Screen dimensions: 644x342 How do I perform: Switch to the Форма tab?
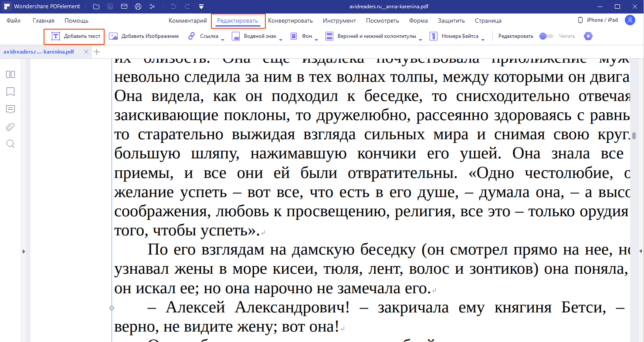[418, 20]
